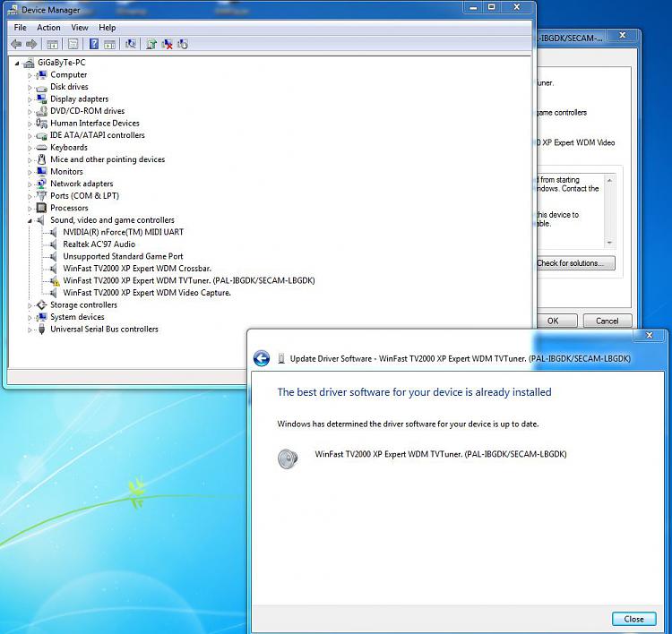This screenshot has width=672, height=634.
Task: Select Realtek AC'97 Audio device
Action: [99, 244]
